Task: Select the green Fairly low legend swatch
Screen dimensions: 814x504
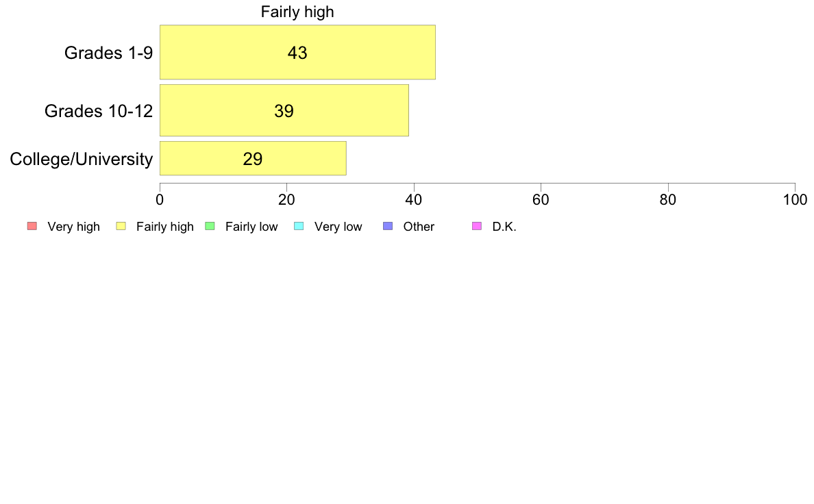Action: (210, 226)
